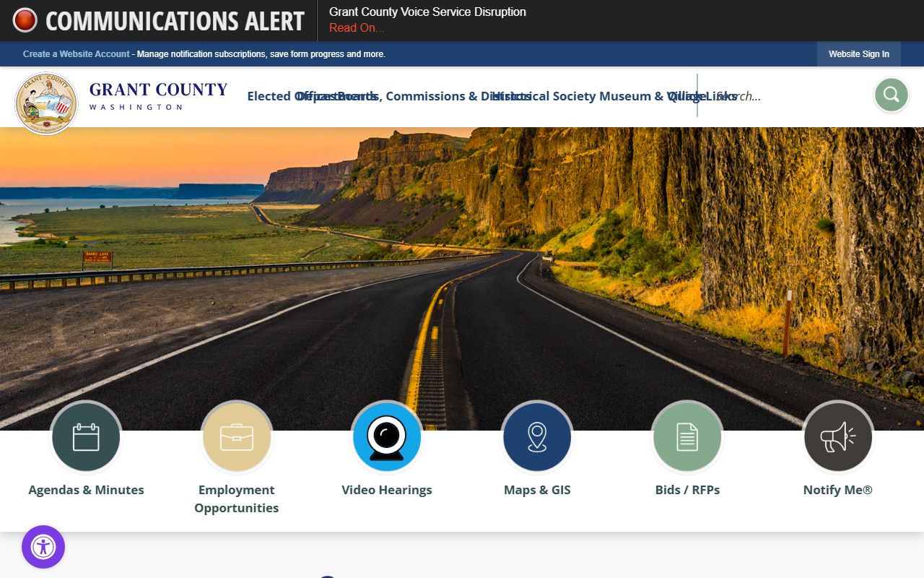Open Bids / RFPs document icon
Screen dimensions: 924x578
coord(687,437)
